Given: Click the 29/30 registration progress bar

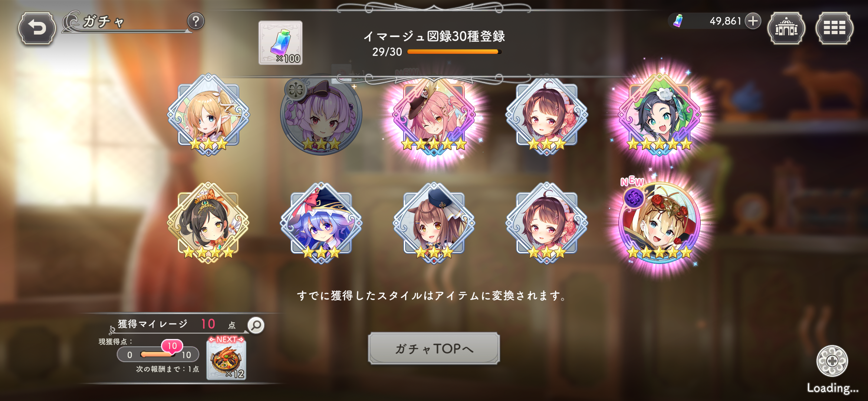Looking at the screenshot, I should [454, 52].
